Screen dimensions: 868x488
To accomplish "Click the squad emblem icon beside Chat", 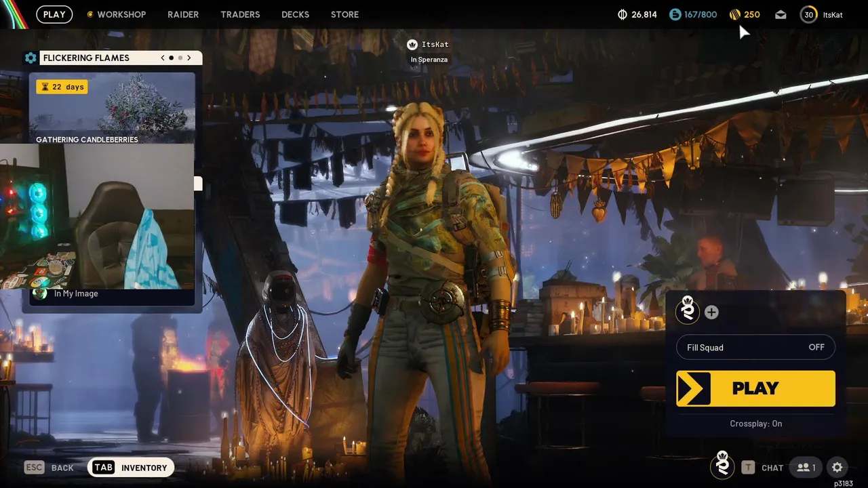I will (x=722, y=466).
